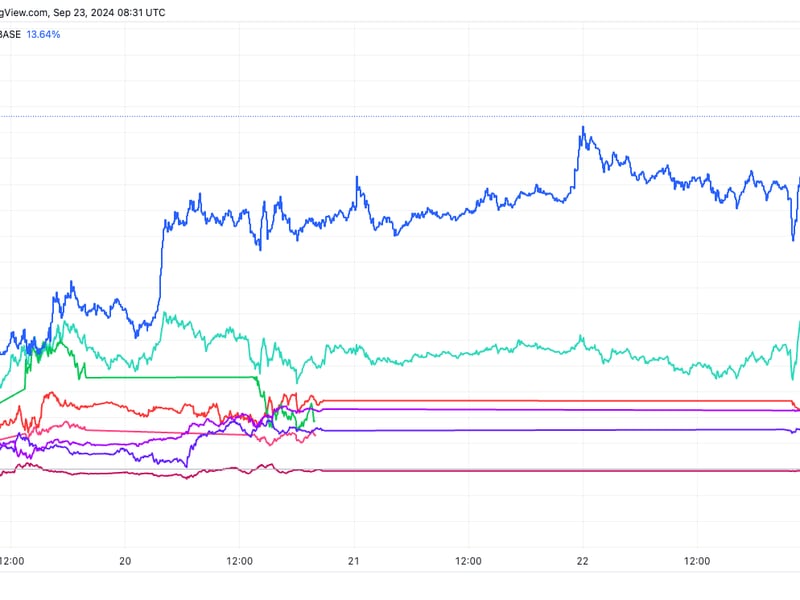
Task: Select the flat green line segment
Action: coord(170,377)
